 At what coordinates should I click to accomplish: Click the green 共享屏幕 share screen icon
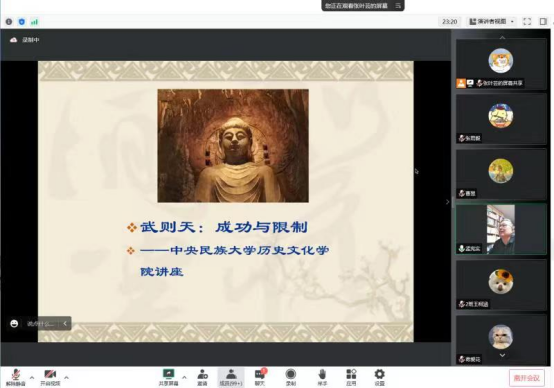click(x=168, y=377)
